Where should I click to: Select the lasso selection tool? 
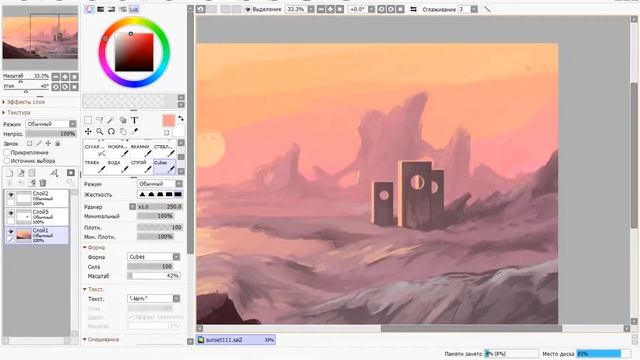100,120
